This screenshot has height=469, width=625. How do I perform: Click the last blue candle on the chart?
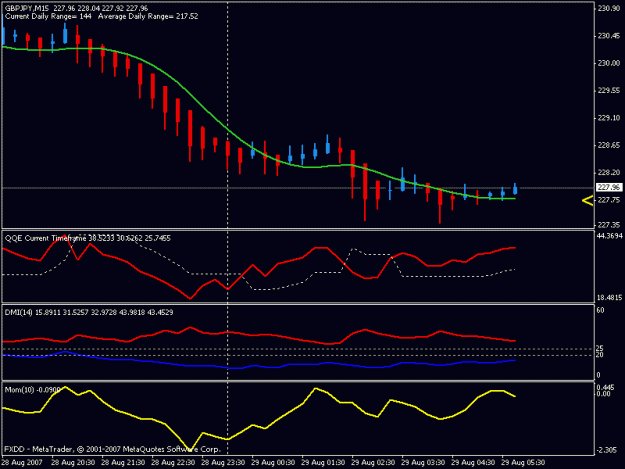point(515,190)
